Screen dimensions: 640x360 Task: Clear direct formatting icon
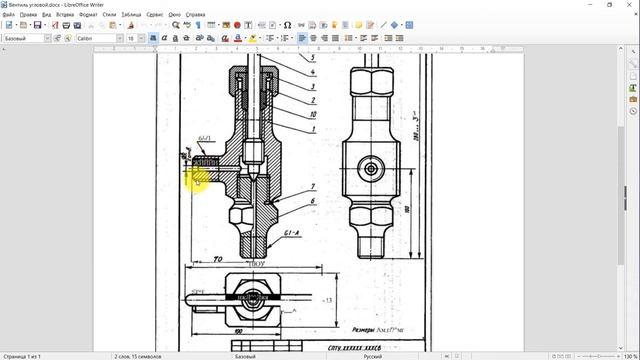tap(225, 38)
